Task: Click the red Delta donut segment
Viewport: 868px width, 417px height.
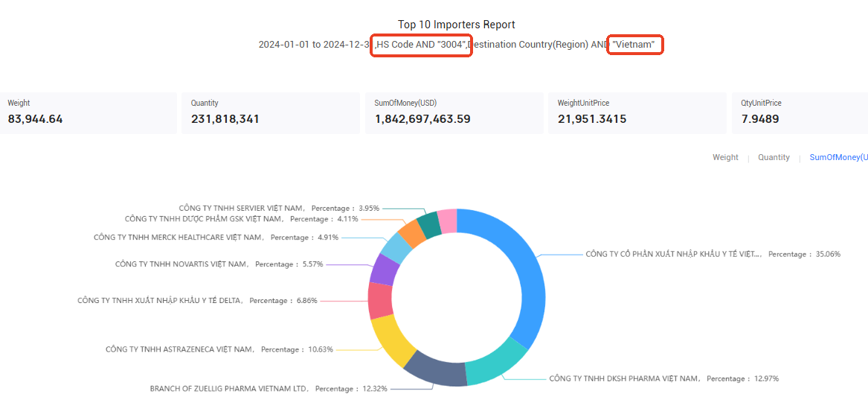Action: [x=380, y=300]
